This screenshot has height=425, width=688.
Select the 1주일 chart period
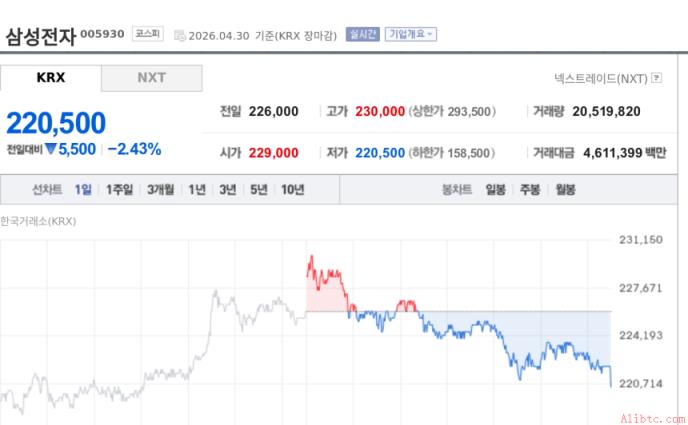click(x=119, y=189)
